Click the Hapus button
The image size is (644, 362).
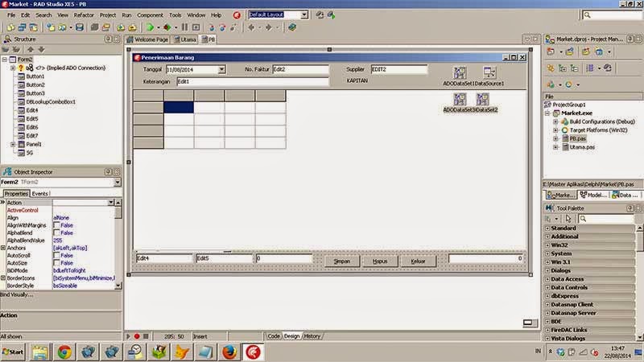click(380, 261)
